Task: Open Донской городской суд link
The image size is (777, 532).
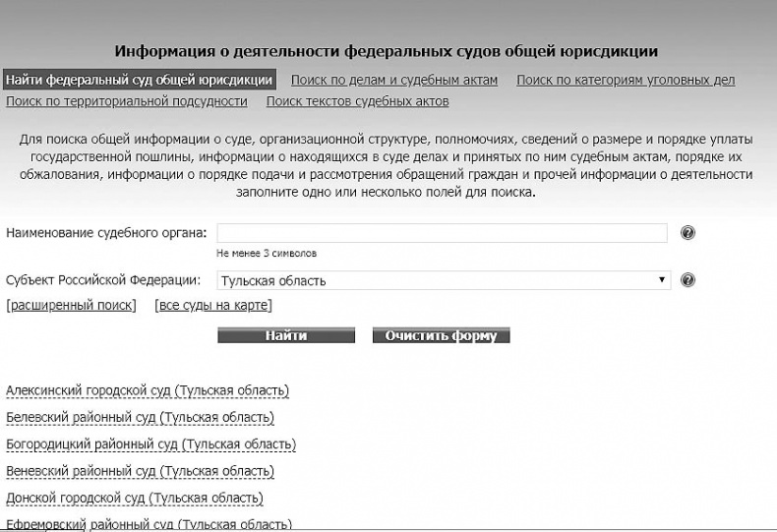Action: [x=135, y=498]
